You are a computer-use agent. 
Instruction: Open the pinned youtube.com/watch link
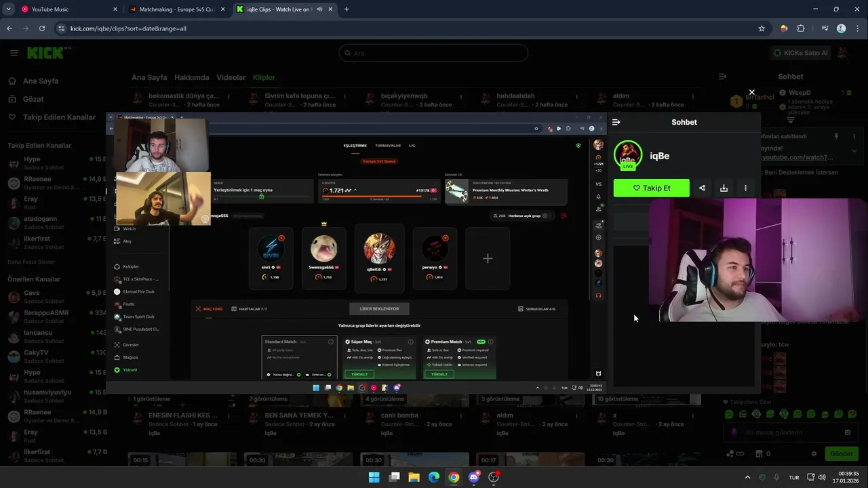(797, 157)
